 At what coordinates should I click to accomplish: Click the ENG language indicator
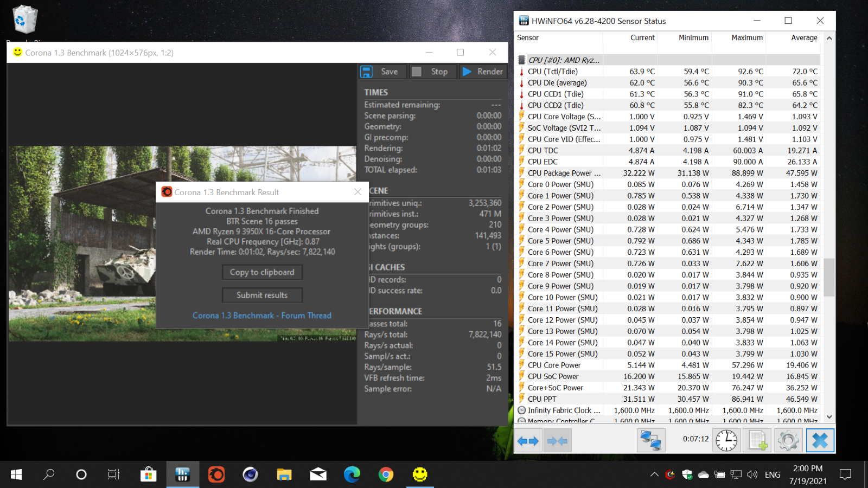point(773,474)
